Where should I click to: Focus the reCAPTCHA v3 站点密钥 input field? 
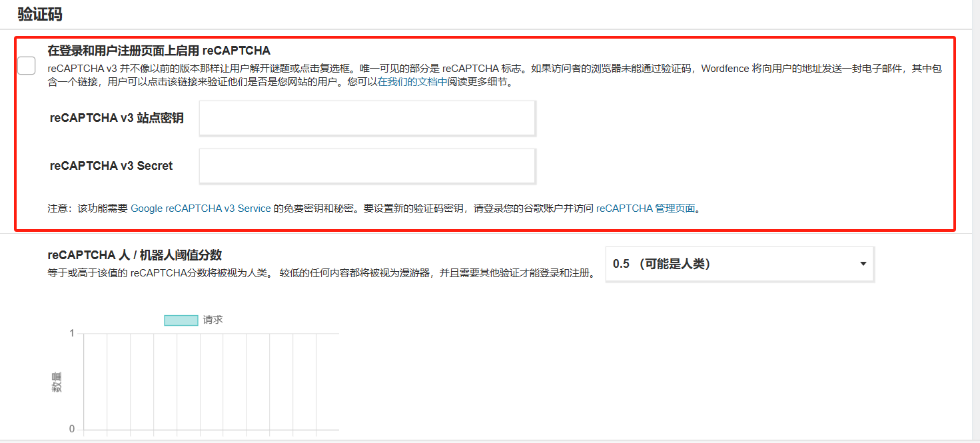click(366, 118)
